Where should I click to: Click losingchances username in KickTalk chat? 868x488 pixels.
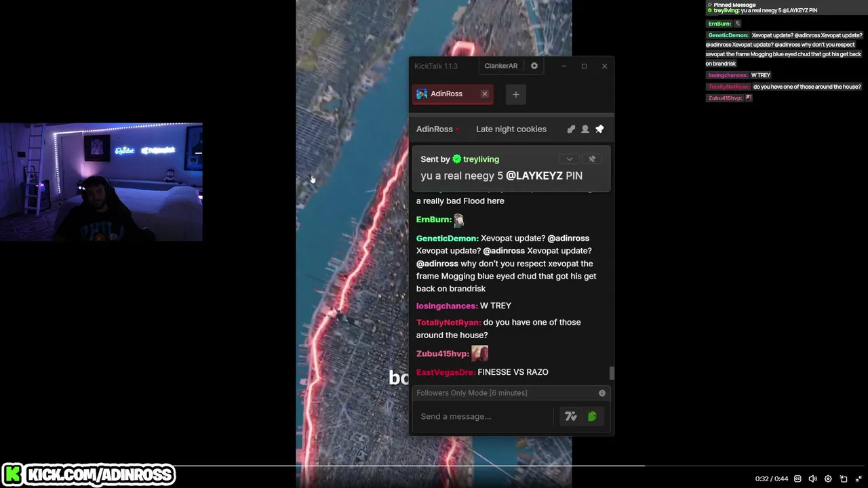[447, 306]
